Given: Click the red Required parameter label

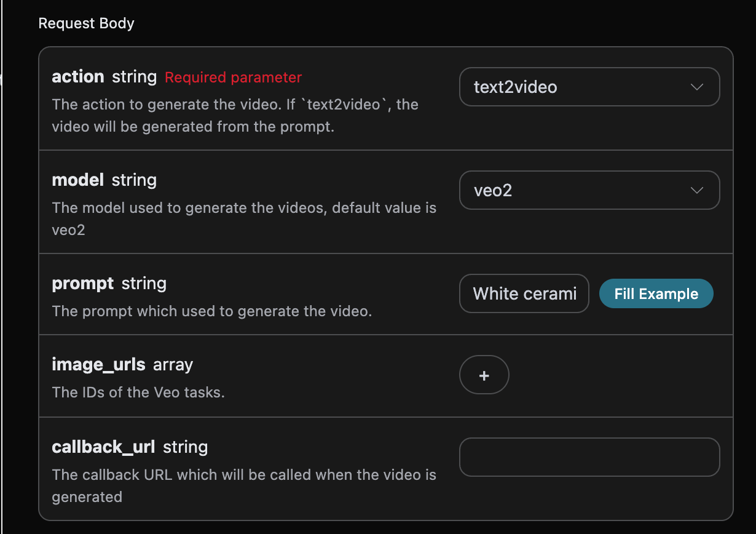Looking at the screenshot, I should pyautogui.click(x=233, y=78).
